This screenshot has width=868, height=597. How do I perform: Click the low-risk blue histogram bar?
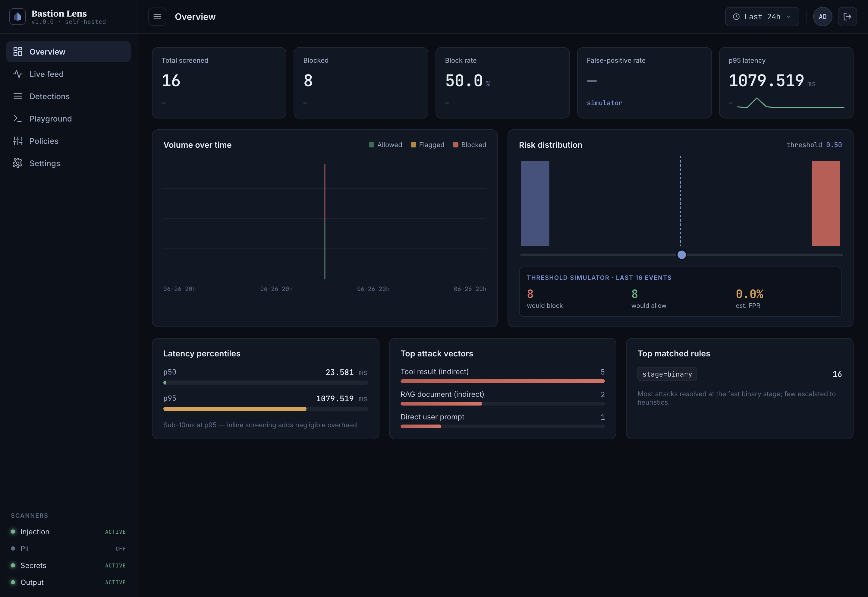point(535,204)
